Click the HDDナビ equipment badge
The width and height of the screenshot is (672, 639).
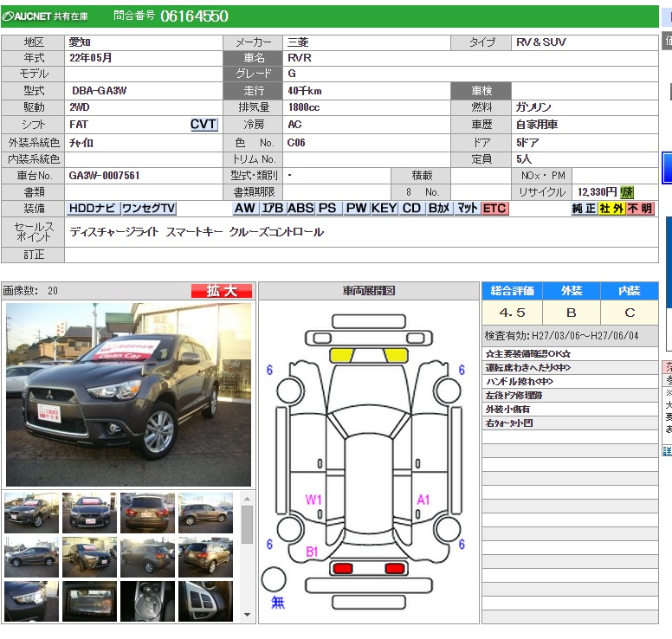tap(93, 209)
